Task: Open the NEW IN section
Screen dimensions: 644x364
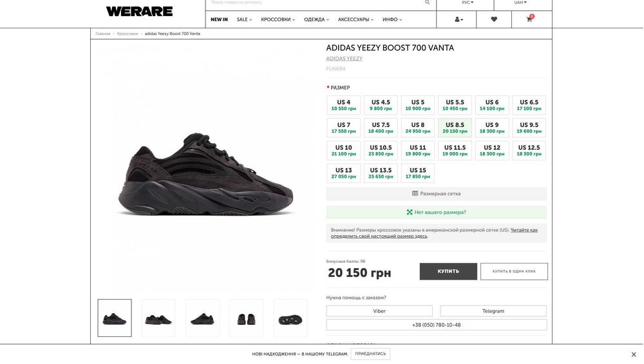Action: [219, 19]
